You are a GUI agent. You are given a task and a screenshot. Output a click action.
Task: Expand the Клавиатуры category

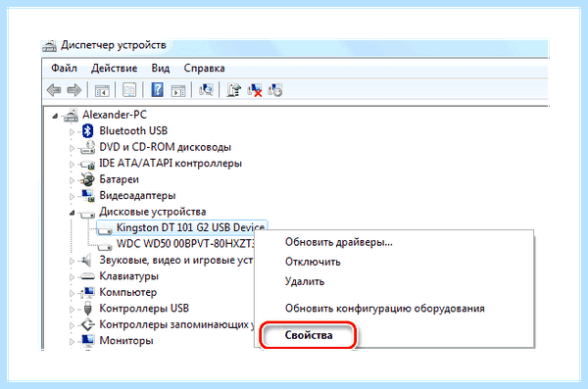(72, 277)
